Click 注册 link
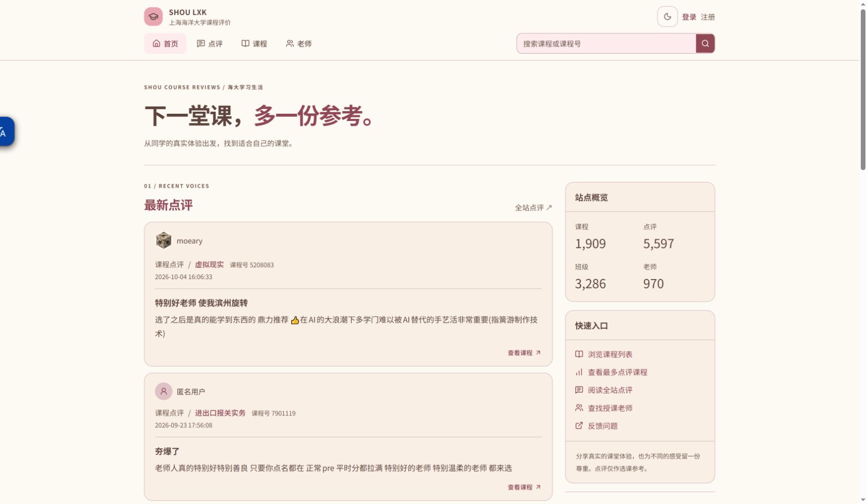This screenshot has width=867, height=504. click(x=708, y=17)
